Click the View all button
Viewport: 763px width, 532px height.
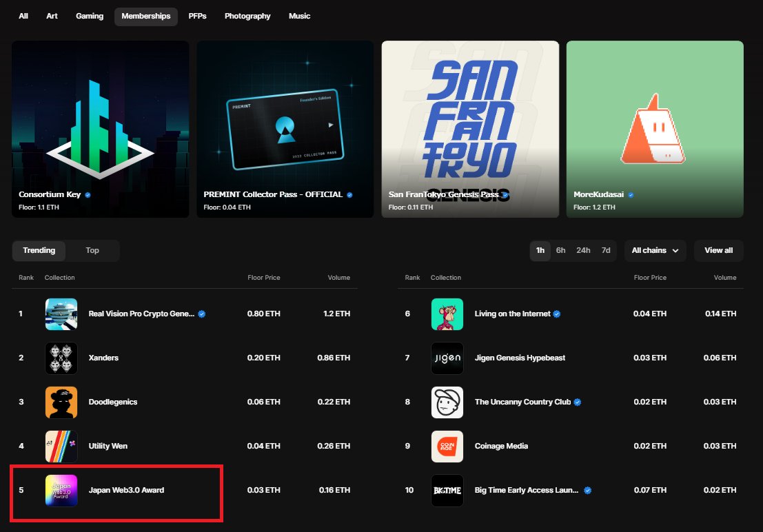click(719, 250)
